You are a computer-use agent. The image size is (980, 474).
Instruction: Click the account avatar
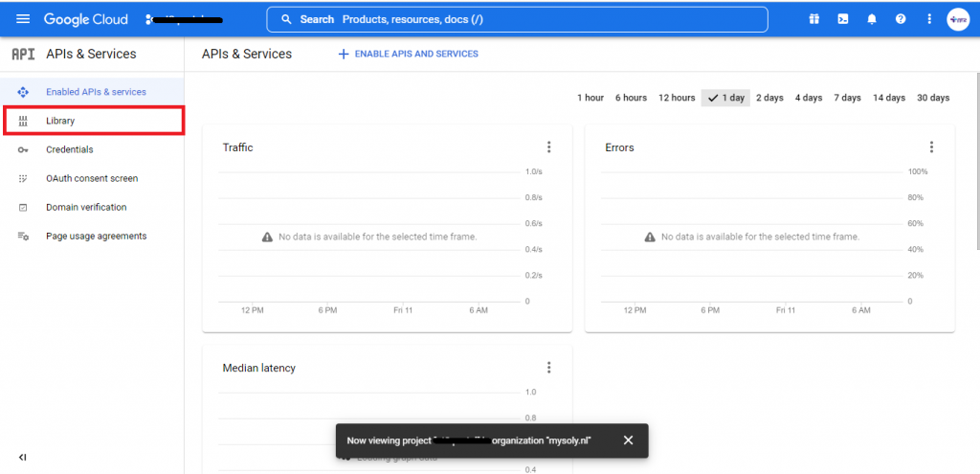pos(957,19)
